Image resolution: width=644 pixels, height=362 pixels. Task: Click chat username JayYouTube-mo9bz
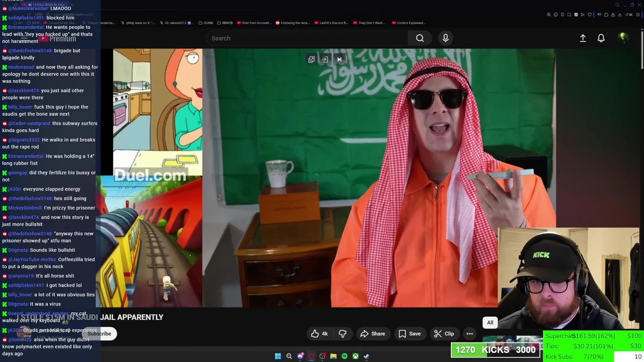click(x=32, y=260)
